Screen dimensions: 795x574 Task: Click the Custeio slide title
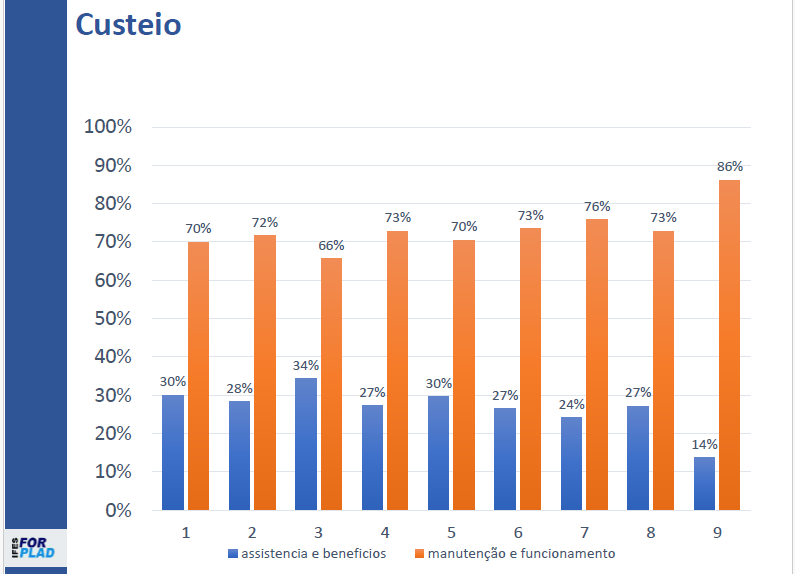coord(128,24)
